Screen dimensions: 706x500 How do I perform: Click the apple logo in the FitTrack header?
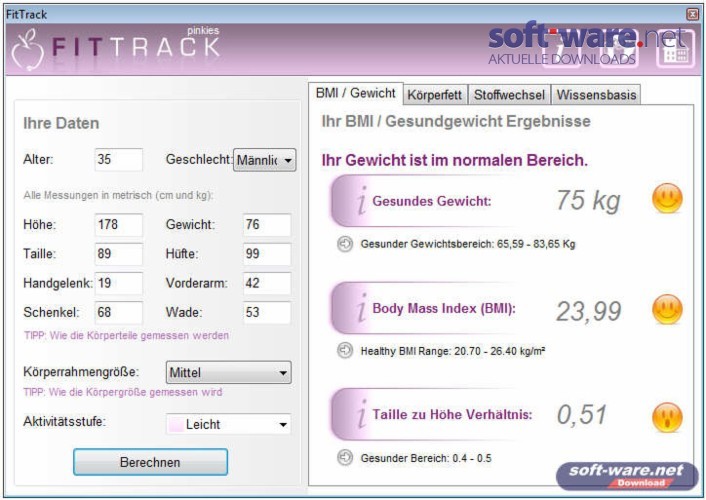[x=28, y=50]
